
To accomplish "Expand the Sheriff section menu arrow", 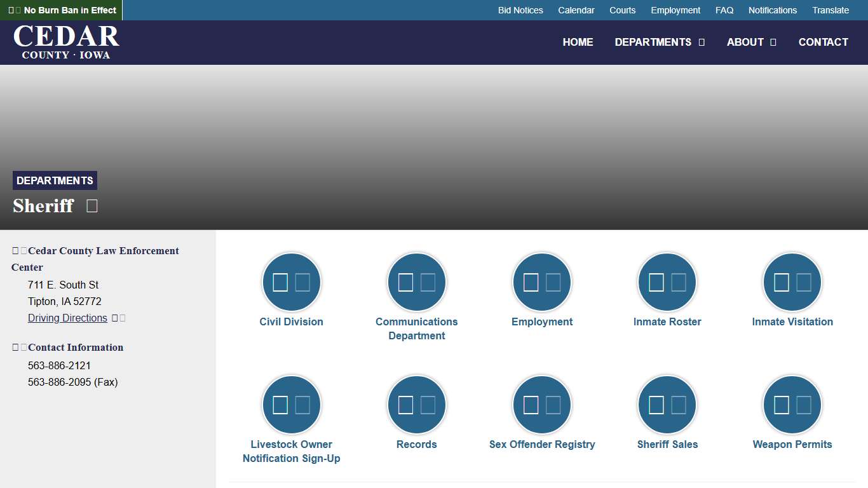I will coord(92,206).
